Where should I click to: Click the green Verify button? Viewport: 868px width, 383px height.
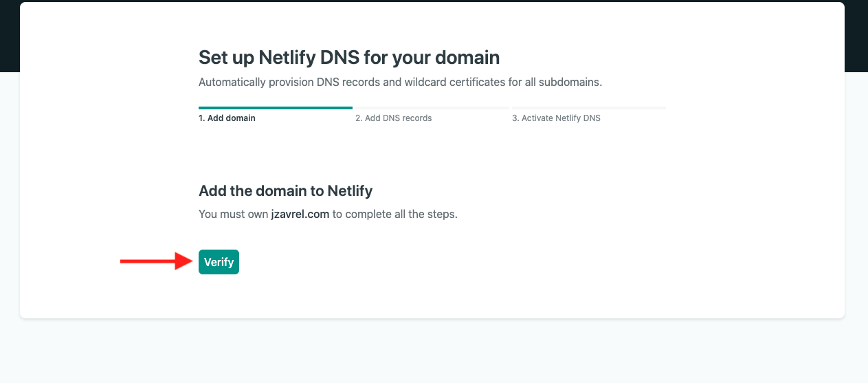[x=219, y=262]
